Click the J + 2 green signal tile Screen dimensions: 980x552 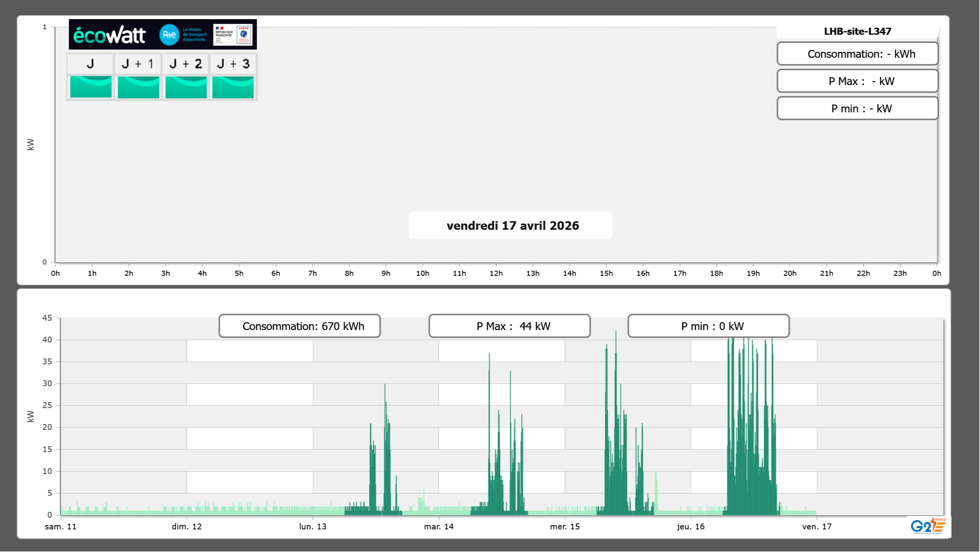[x=186, y=87]
